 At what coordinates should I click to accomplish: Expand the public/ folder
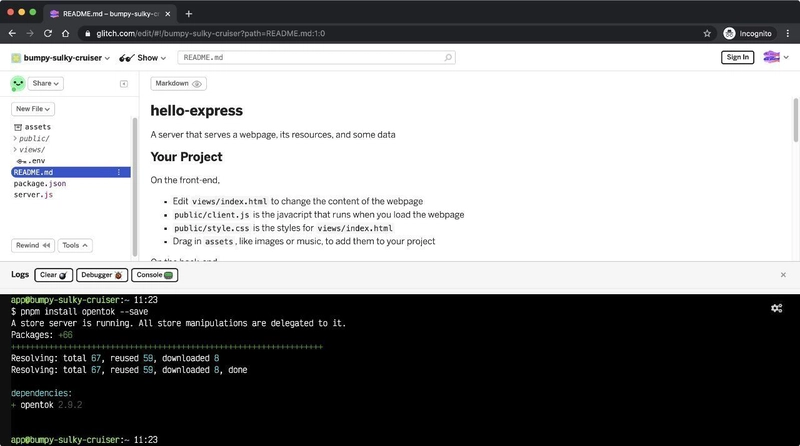coord(31,138)
